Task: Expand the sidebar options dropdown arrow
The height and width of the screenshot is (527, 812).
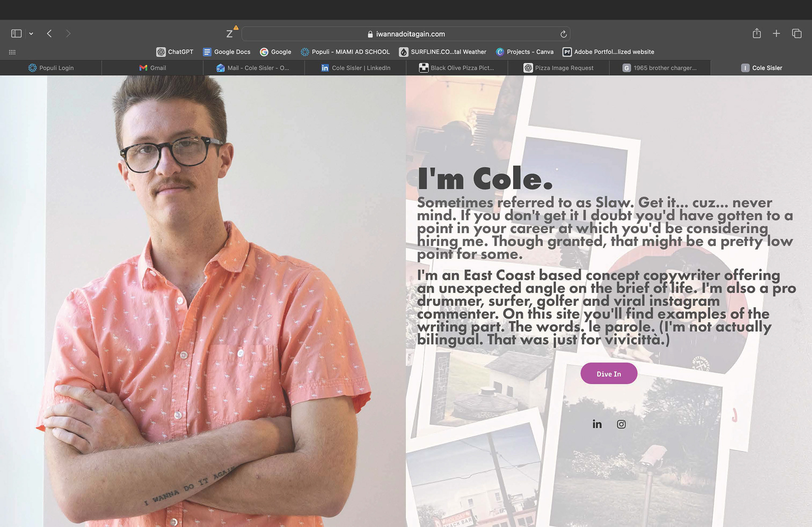Action: [31, 33]
